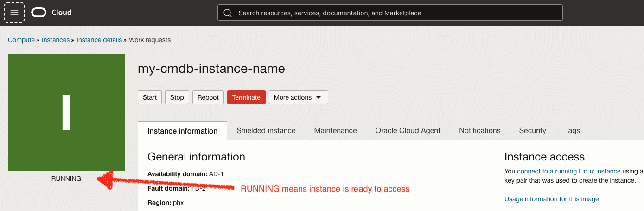Open Instances breadcrumb link

(x=56, y=40)
